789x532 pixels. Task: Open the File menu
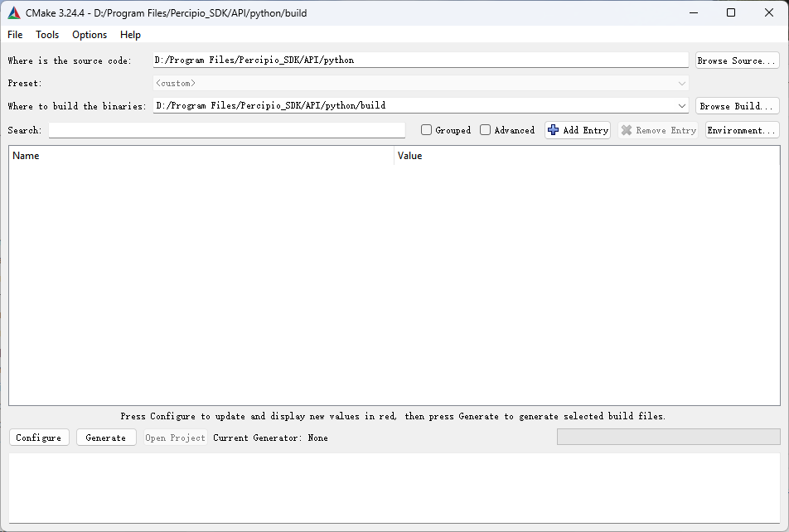(x=15, y=35)
